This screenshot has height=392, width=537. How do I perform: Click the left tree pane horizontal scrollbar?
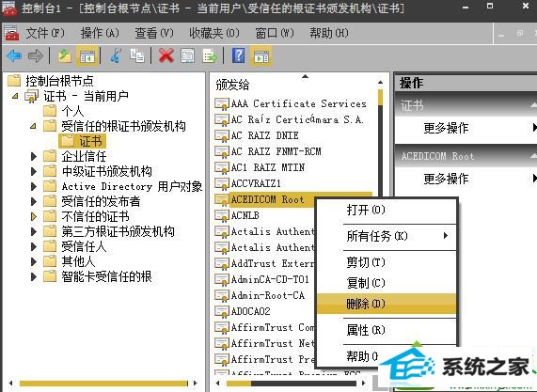point(103,384)
